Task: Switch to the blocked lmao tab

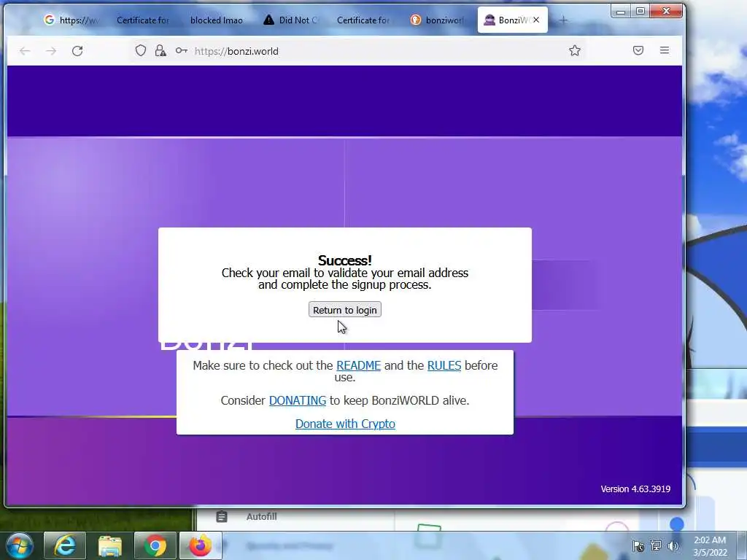Action: 217,20
